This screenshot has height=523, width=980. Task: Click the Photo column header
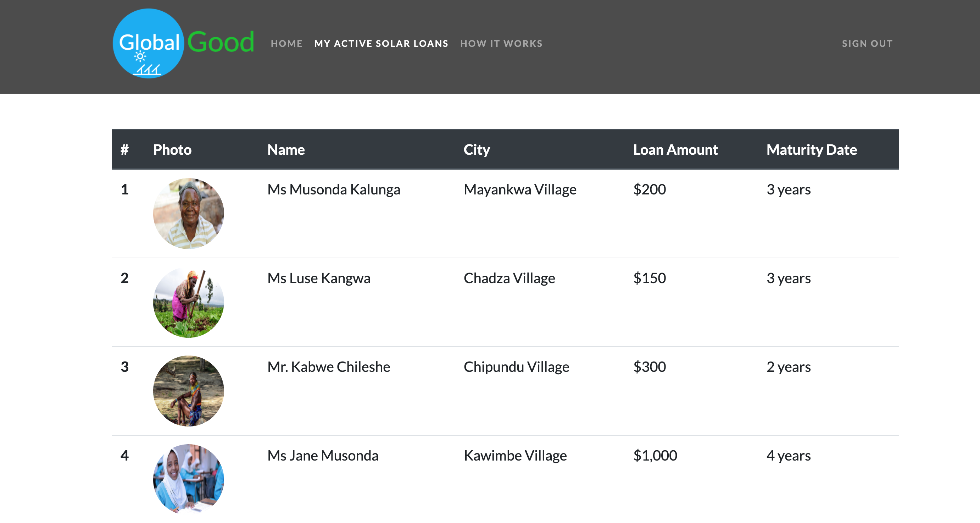tap(172, 150)
